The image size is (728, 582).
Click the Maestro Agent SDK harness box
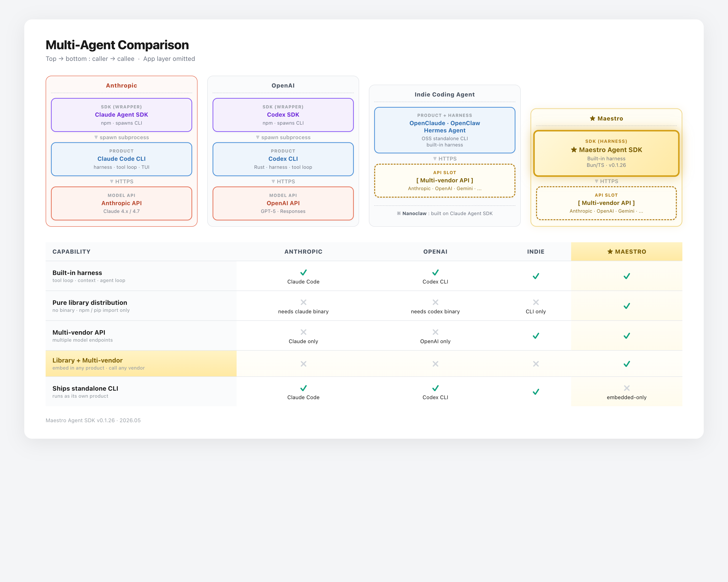pyautogui.click(x=606, y=153)
